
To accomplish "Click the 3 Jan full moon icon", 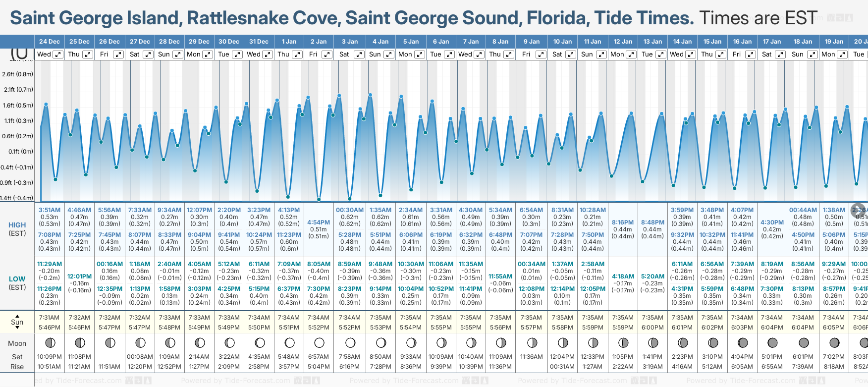I will (350, 343).
